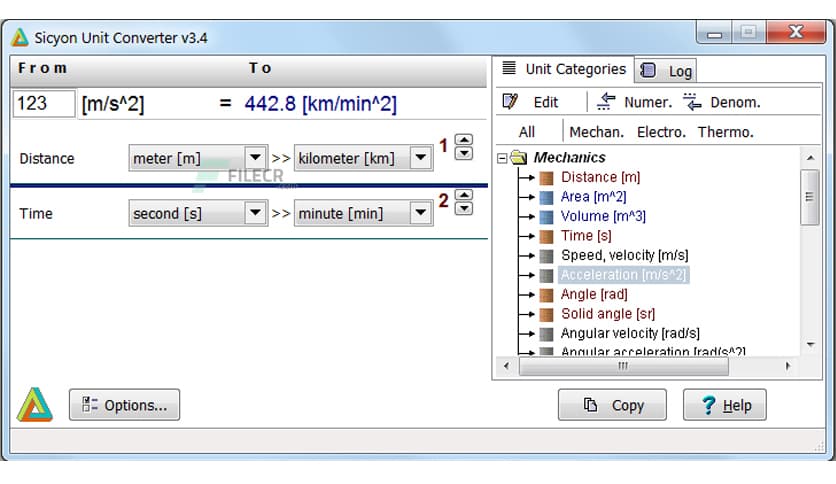
Task: Click the Help button
Action: (725, 405)
